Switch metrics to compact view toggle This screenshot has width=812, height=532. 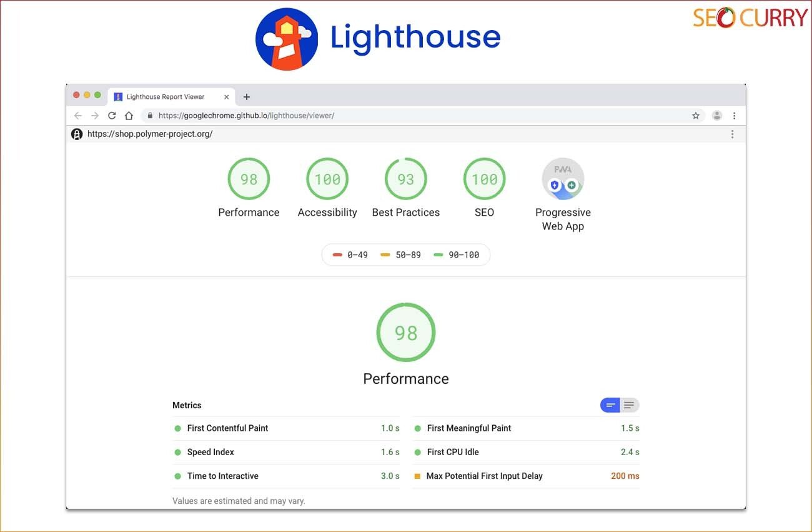(x=610, y=405)
